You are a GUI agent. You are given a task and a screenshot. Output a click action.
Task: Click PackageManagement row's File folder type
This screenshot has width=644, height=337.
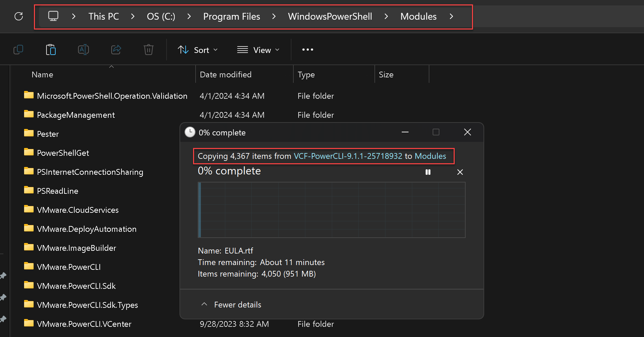(x=316, y=115)
